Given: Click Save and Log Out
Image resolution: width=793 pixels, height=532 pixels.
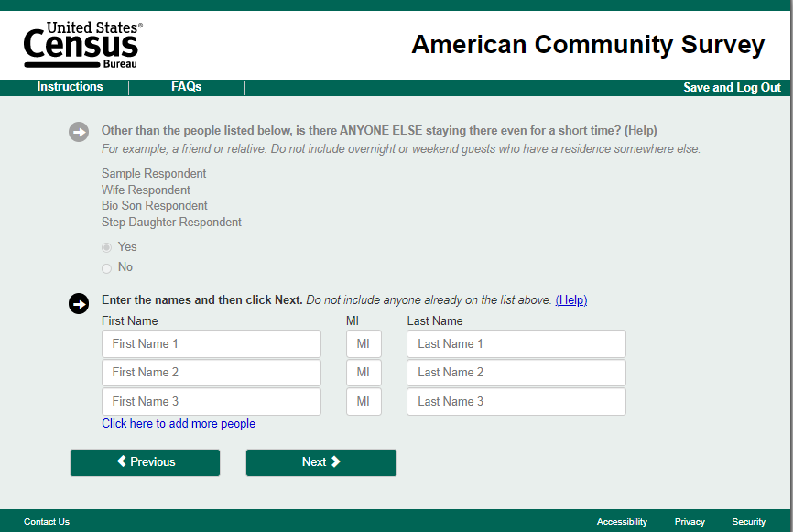Looking at the screenshot, I should (x=732, y=88).
